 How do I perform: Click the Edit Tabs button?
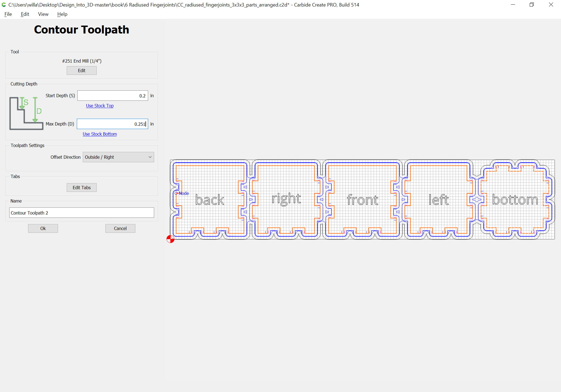tap(82, 188)
